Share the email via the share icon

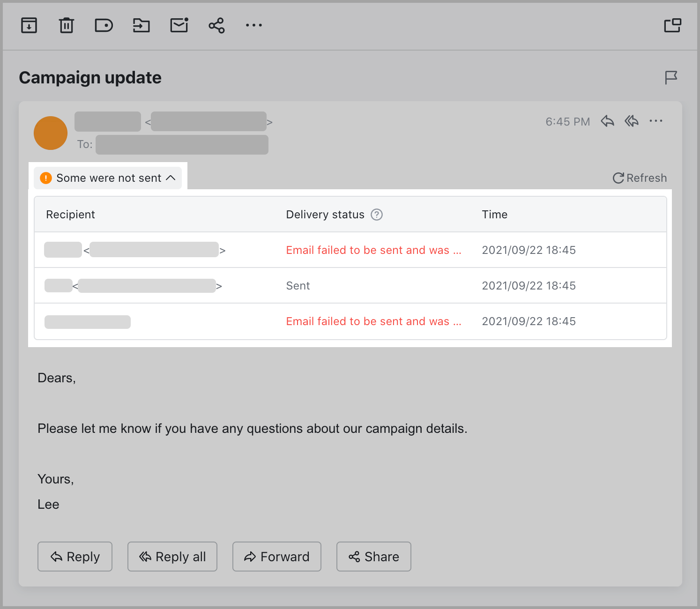pyautogui.click(x=216, y=26)
